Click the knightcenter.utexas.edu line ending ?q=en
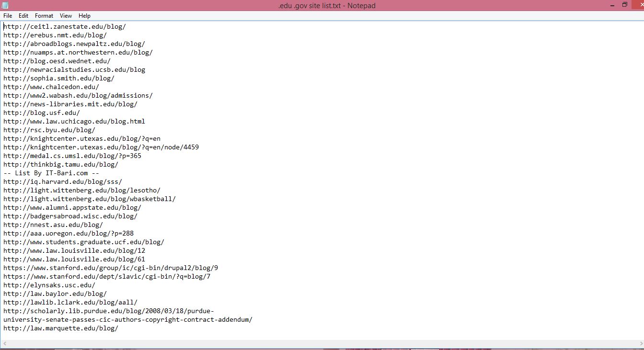 (82, 139)
